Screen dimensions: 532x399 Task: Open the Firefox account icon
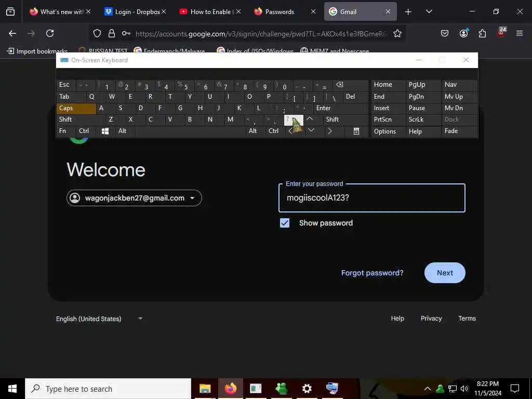[x=463, y=33]
